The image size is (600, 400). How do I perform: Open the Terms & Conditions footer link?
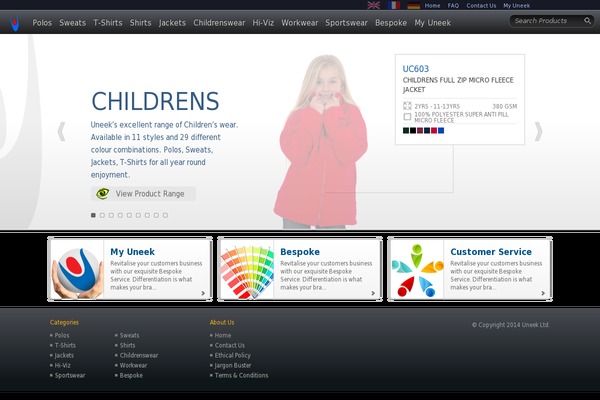click(x=241, y=375)
